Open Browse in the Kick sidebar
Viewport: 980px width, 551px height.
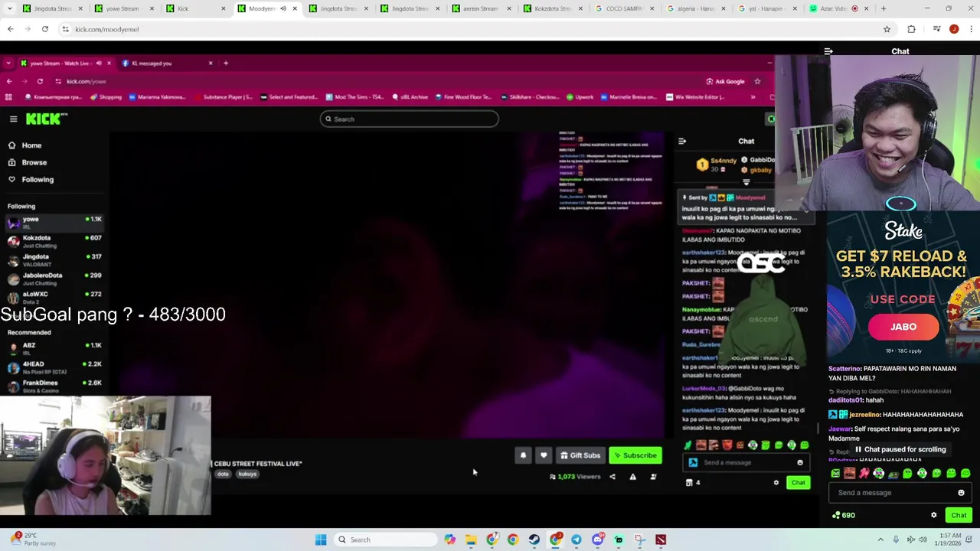click(34, 162)
